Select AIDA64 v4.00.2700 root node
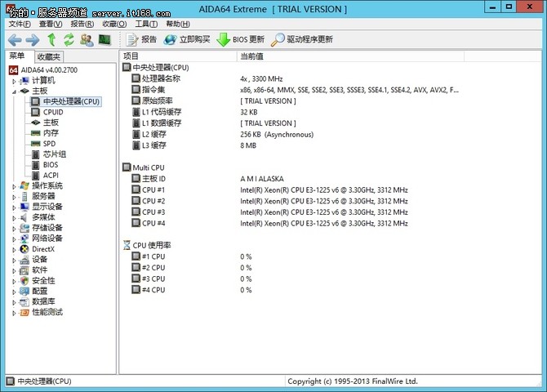The width and height of the screenshot is (547, 392). [x=43, y=69]
